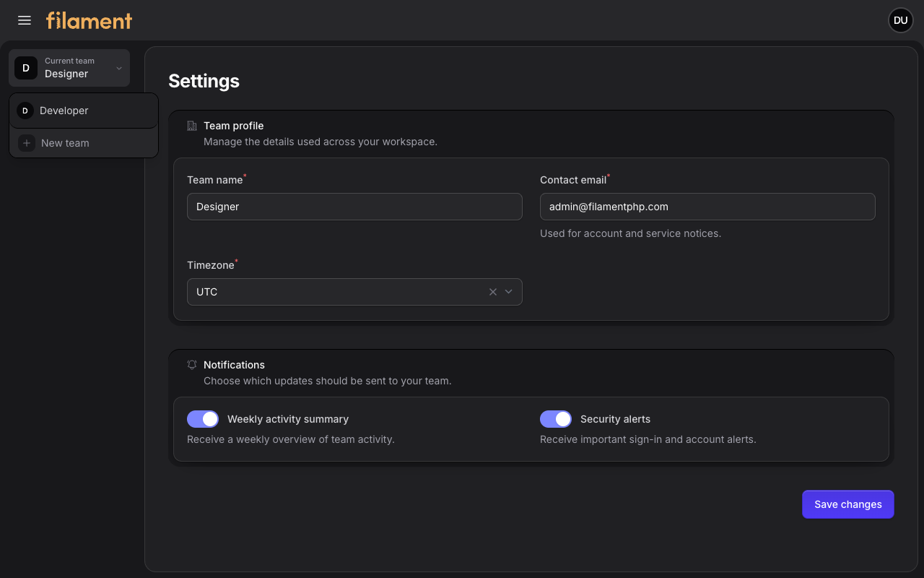This screenshot has height=578, width=924.
Task: Click the Team profile building icon
Action: tap(192, 126)
